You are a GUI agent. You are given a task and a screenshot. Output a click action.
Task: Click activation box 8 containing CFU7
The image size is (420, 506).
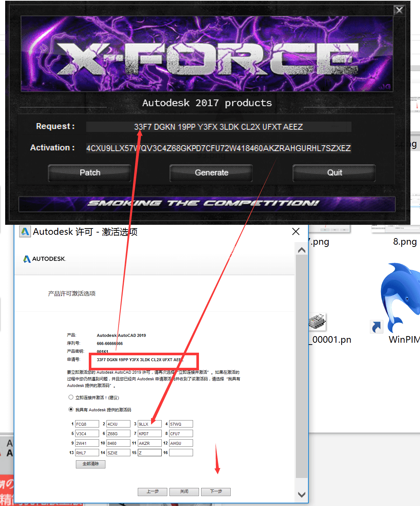(x=181, y=434)
